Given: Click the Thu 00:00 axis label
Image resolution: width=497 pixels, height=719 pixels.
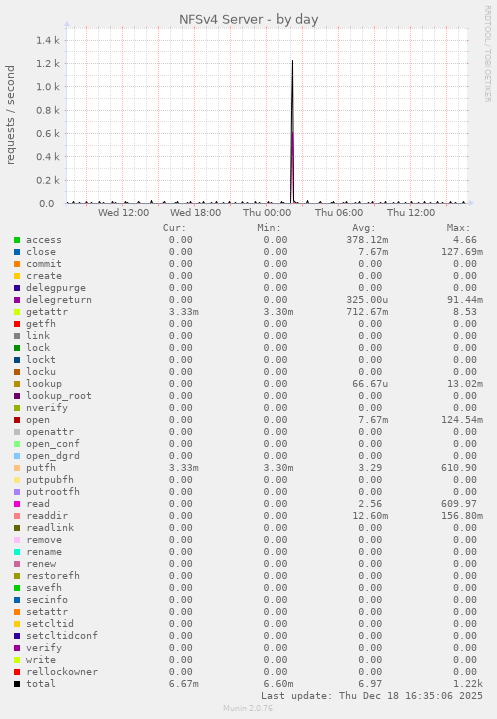Looking at the screenshot, I should (x=267, y=213).
